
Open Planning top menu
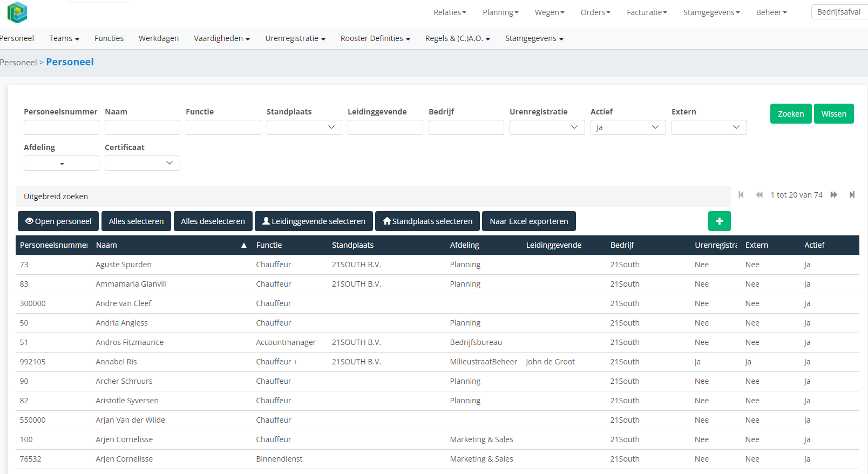click(500, 12)
